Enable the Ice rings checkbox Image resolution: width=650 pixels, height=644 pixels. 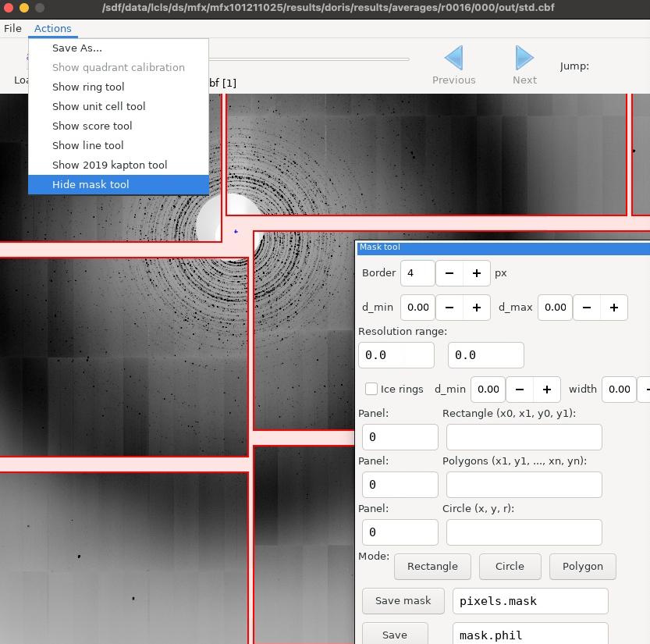tap(371, 389)
